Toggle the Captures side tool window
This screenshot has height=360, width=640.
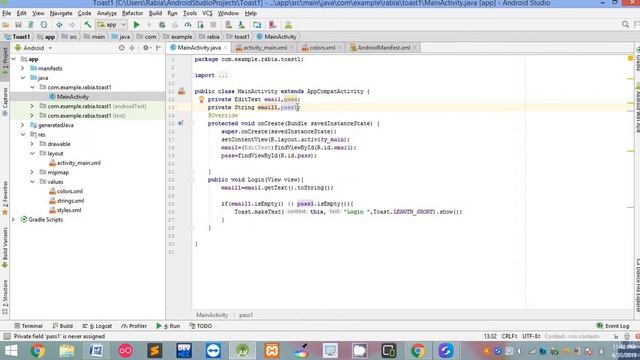5,101
